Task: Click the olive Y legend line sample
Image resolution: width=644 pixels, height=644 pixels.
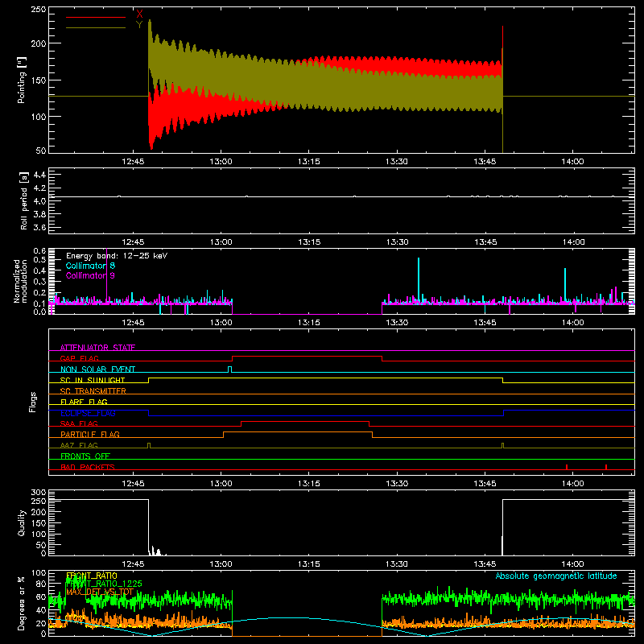Action: [x=96, y=28]
